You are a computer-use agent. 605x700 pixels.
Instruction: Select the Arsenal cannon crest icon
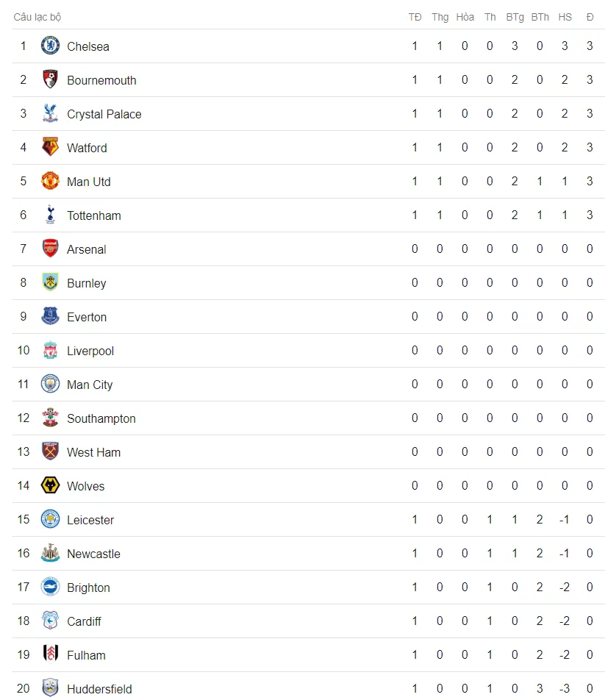pyautogui.click(x=51, y=249)
